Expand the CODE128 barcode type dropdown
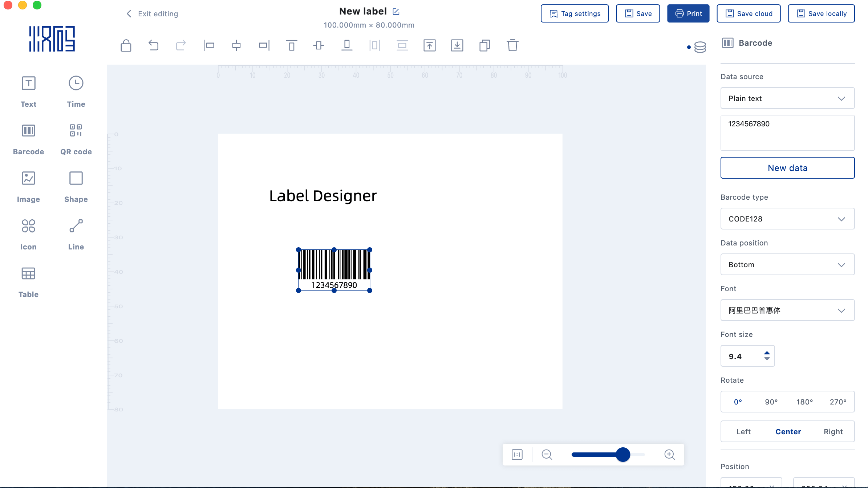 [787, 219]
